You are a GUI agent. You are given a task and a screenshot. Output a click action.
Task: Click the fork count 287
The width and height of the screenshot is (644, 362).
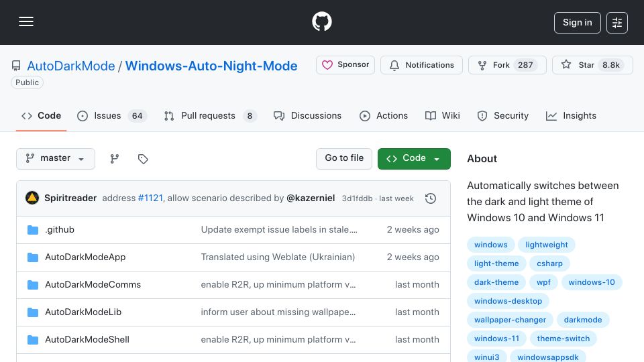pyautogui.click(x=525, y=65)
